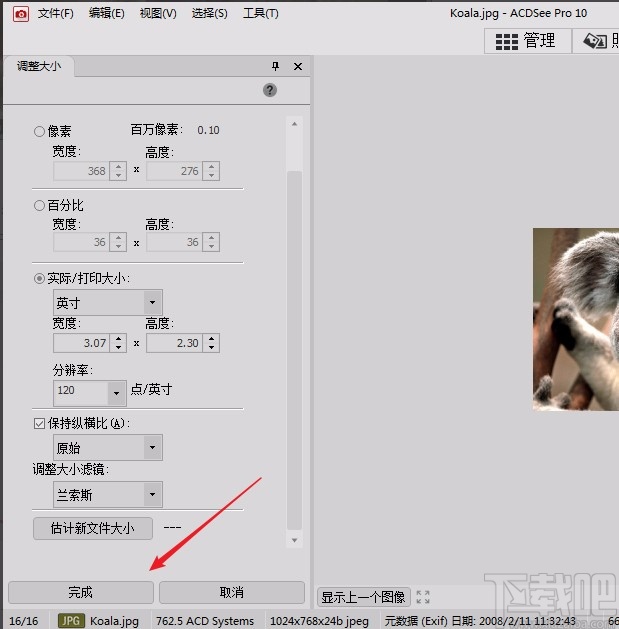The width and height of the screenshot is (619, 629).
Task: Pin the 调整大小 panel
Action: 275,66
